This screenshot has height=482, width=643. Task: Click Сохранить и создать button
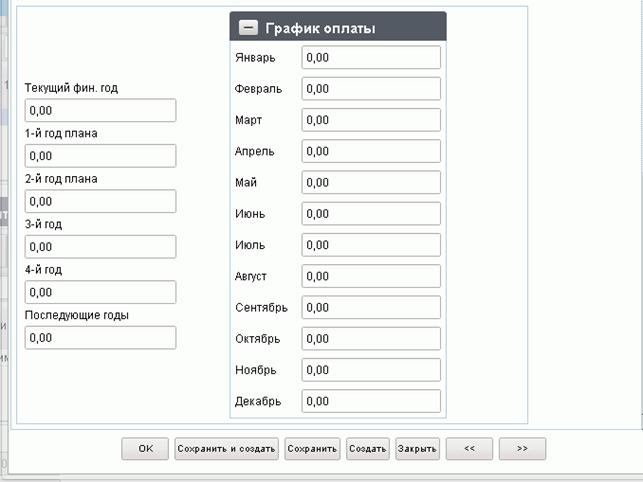pos(226,449)
